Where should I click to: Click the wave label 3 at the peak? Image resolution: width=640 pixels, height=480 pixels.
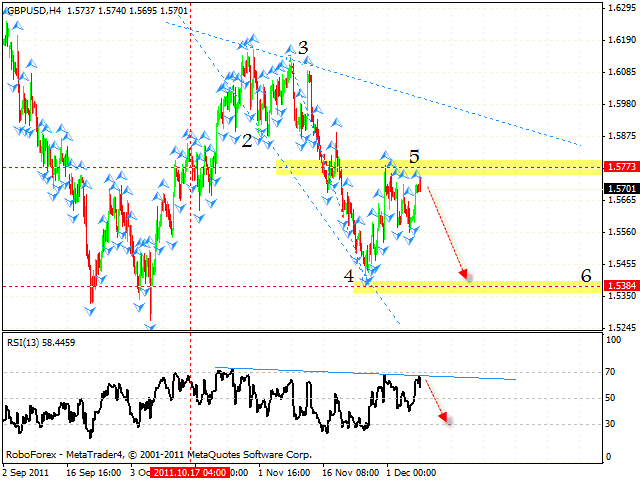302,48
